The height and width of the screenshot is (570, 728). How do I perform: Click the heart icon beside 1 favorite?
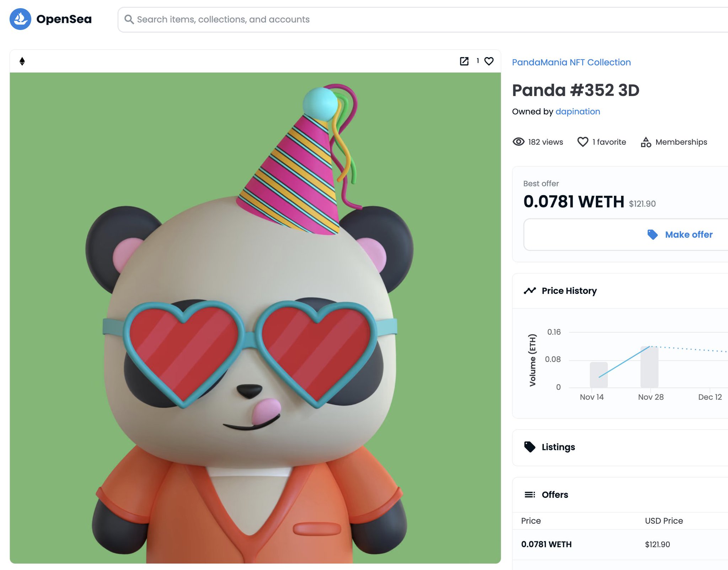coord(582,142)
